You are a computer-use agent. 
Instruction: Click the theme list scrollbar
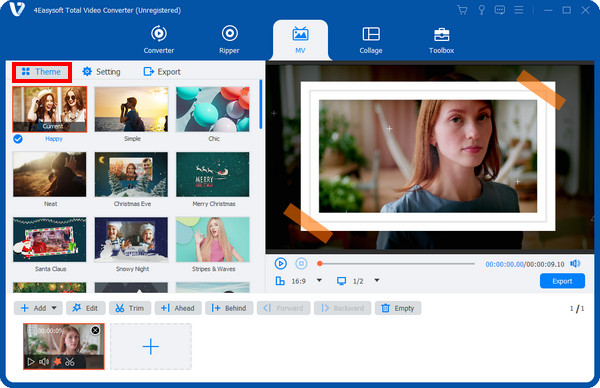(261, 104)
